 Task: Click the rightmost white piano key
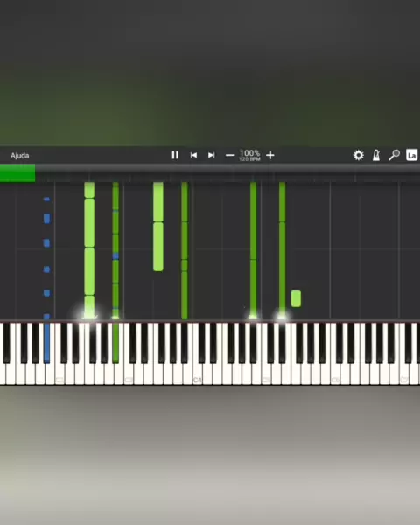tap(416, 374)
